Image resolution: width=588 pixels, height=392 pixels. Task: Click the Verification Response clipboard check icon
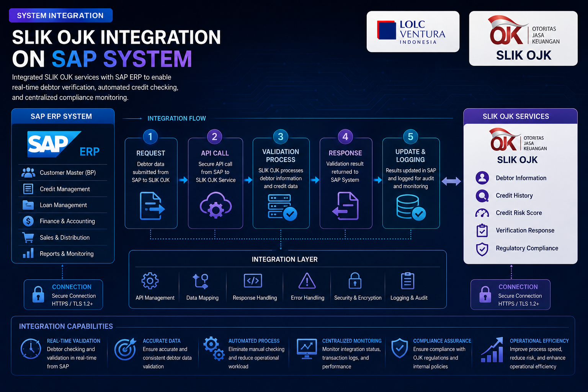point(482,230)
